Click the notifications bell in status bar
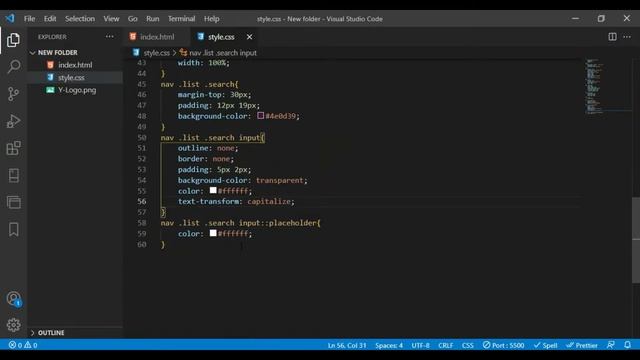 [x=627, y=345]
